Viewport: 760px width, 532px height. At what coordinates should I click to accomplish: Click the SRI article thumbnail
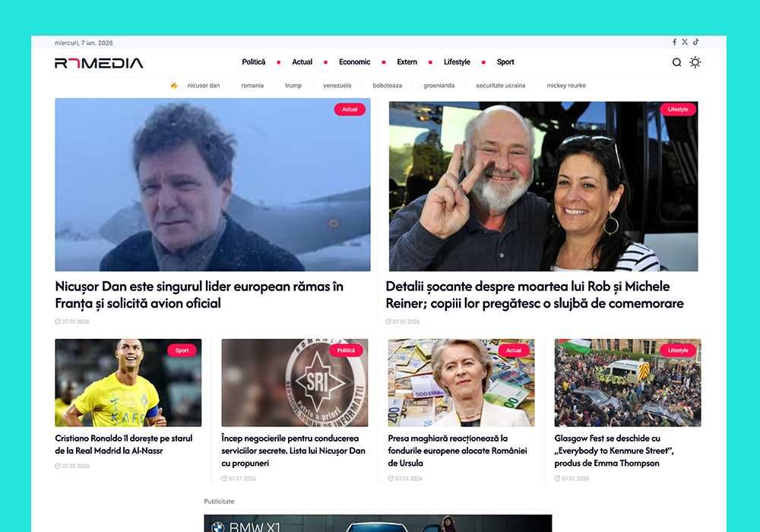[295, 383]
